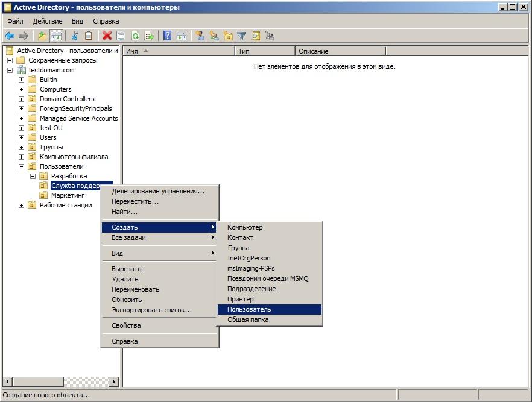
Task: Expand the Разработка tree node
Action: point(33,176)
